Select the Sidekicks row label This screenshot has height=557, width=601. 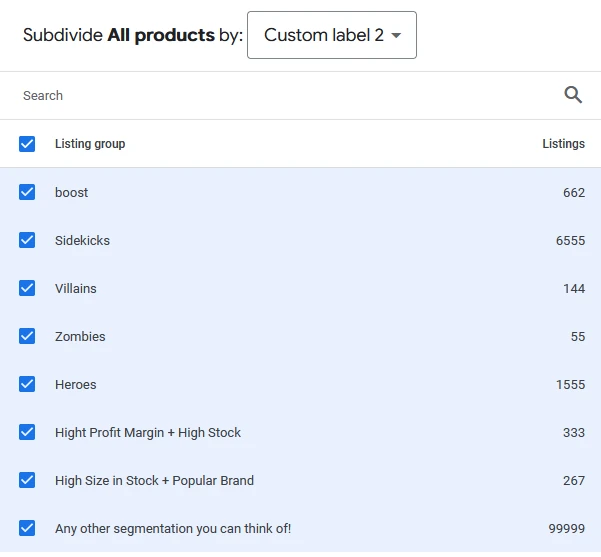[x=82, y=240]
